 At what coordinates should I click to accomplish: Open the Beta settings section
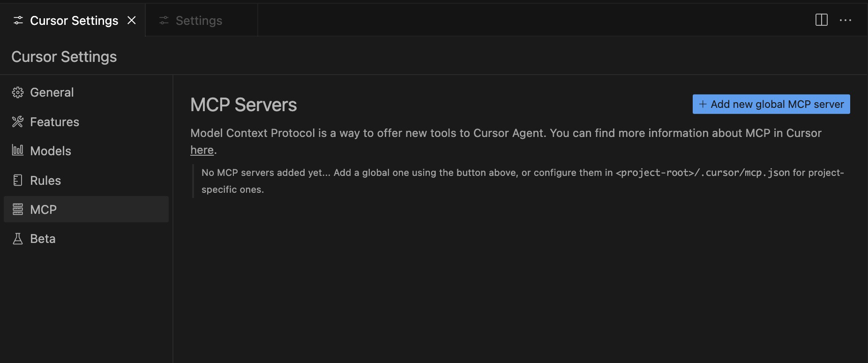[x=86, y=239]
